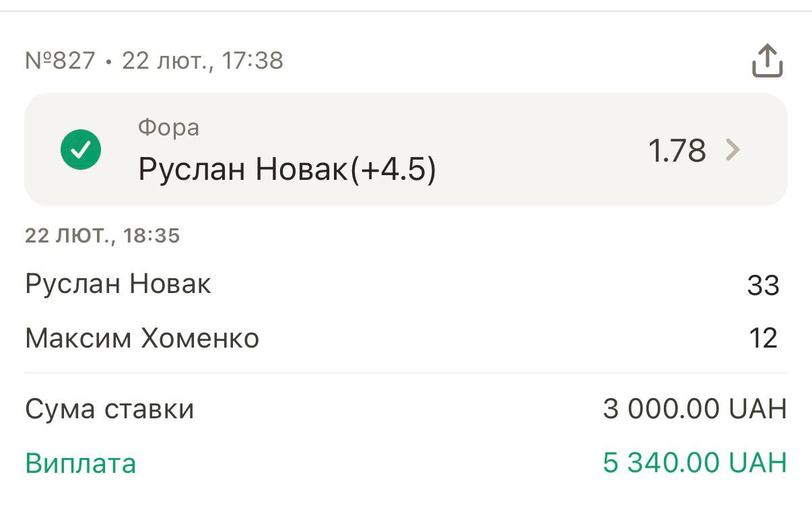Select the bet number №827
The height and width of the screenshot is (518, 812).
(60, 61)
